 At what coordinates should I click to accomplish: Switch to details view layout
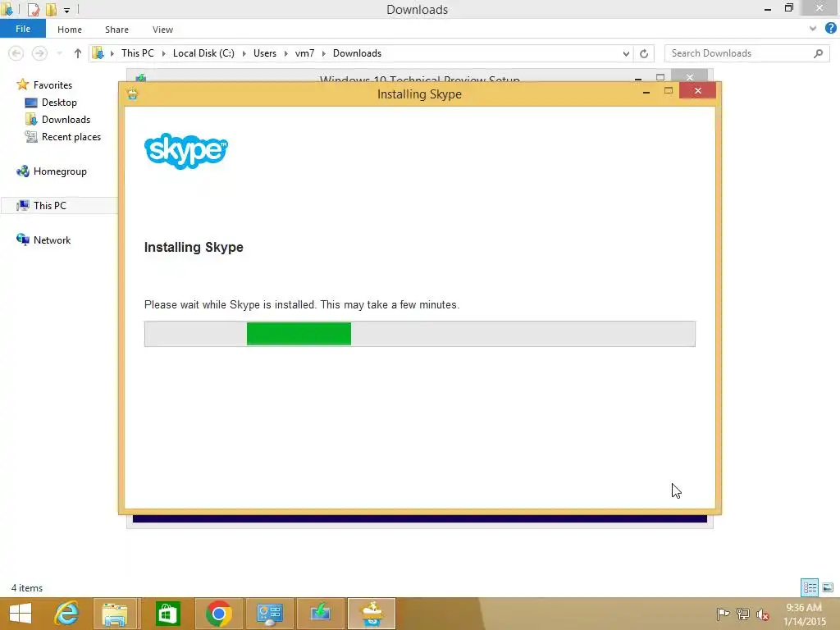point(810,587)
